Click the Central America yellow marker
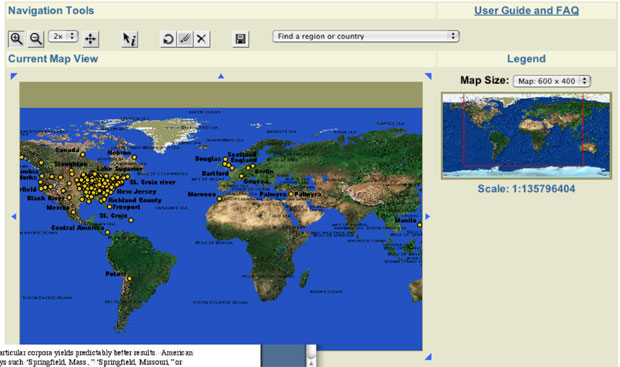The height and width of the screenshot is (367, 620). [x=107, y=232]
